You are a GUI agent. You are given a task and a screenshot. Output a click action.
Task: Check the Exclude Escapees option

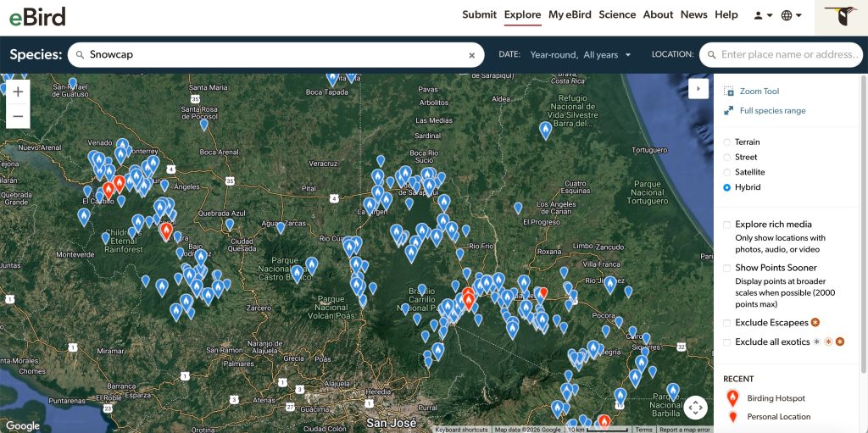tap(727, 323)
